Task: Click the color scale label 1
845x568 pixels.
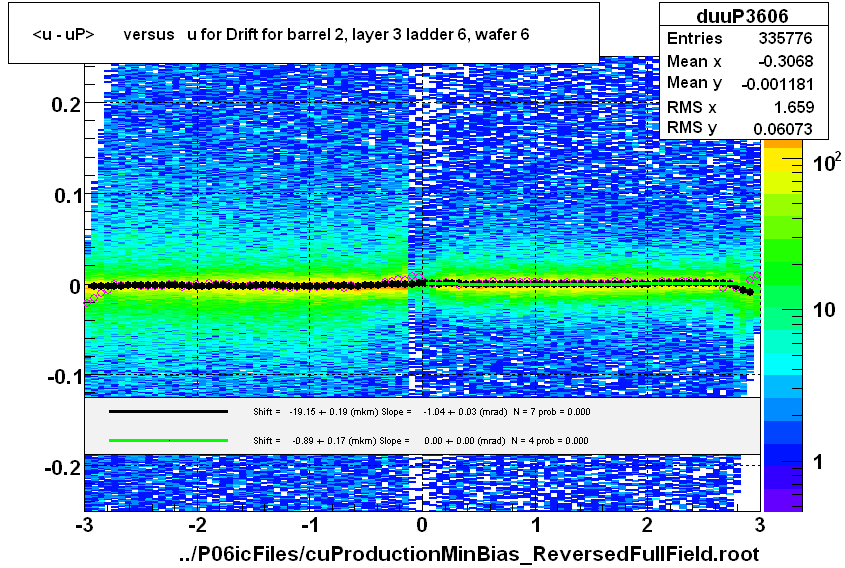Action: click(x=818, y=462)
